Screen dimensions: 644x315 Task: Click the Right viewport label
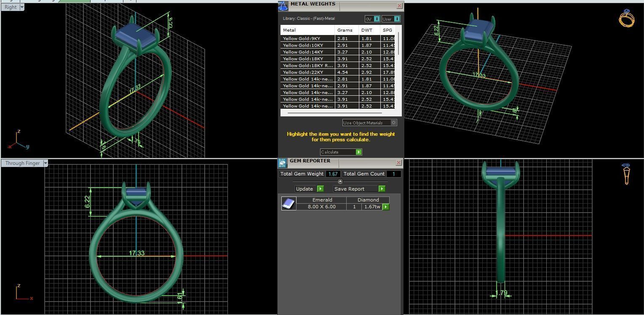coord(11,7)
